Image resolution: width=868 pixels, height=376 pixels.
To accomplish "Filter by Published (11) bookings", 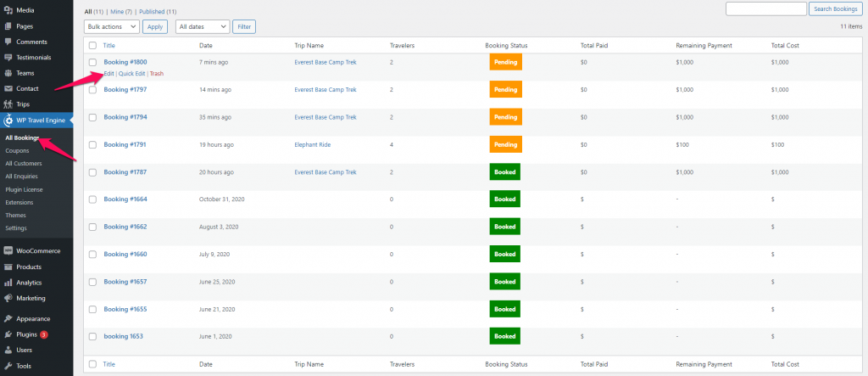I will coord(159,12).
